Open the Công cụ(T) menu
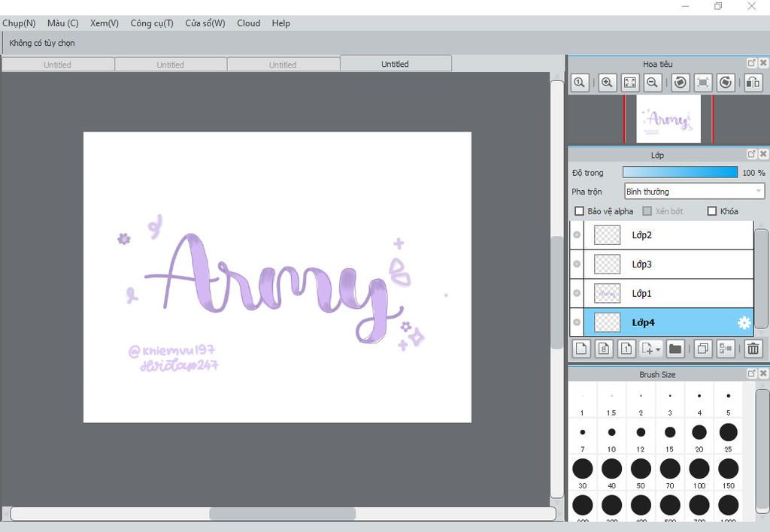Viewport: 770px width, 532px height. point(152,23)
